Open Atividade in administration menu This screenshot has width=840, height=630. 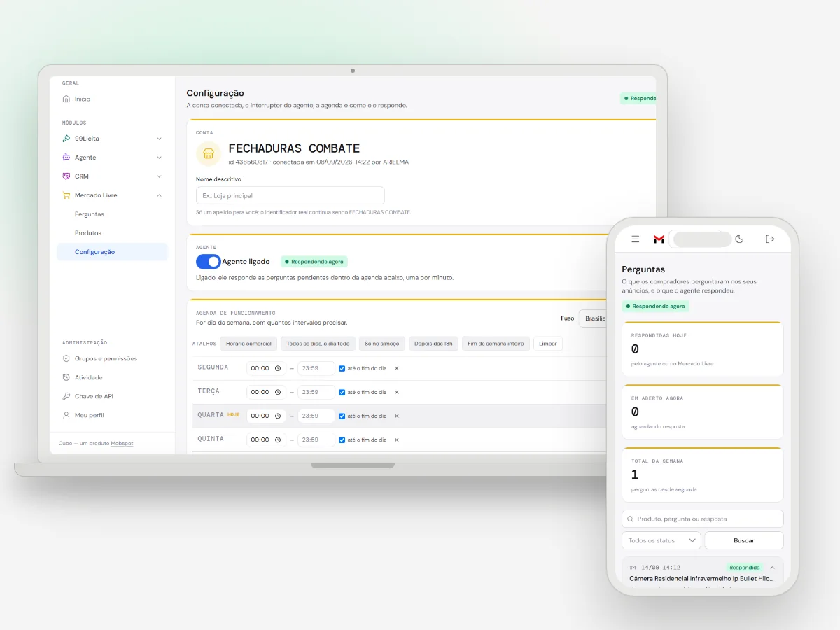(89, 377)
